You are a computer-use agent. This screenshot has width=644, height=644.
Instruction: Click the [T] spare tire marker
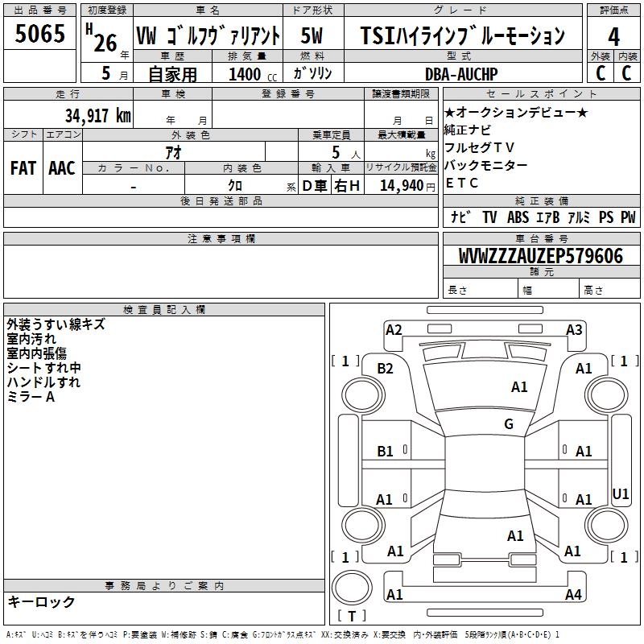tap(352, 617)
